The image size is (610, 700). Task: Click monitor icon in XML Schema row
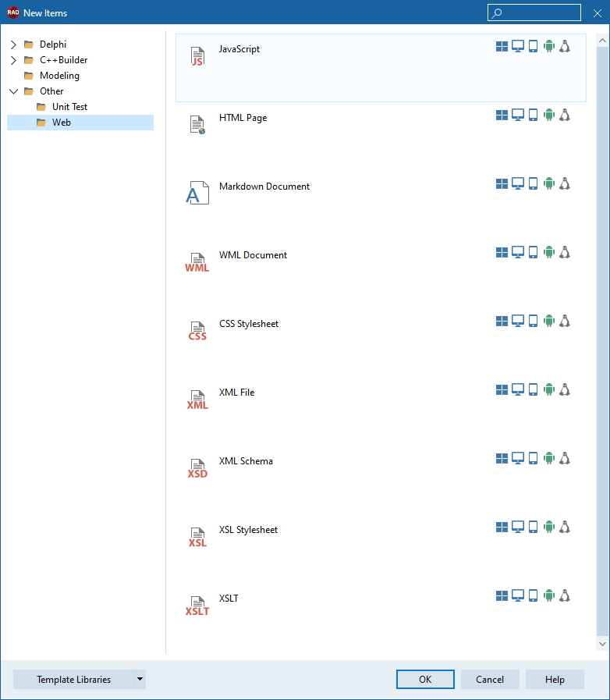point(518,459)
